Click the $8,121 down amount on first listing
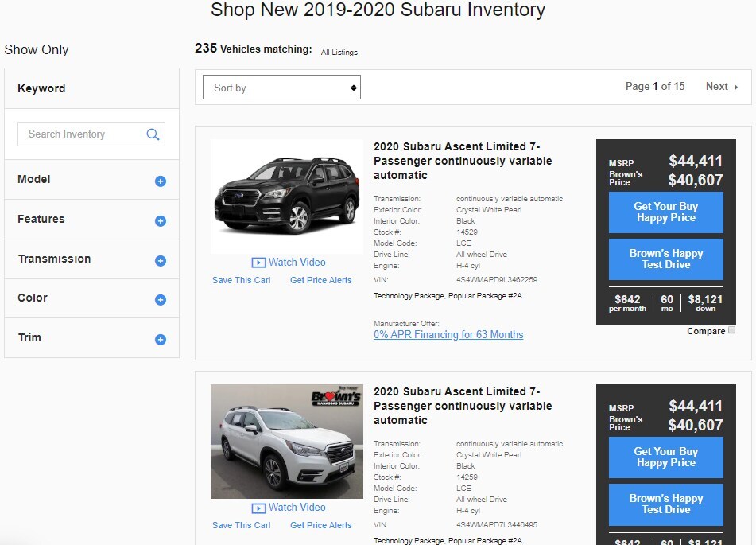Screen dimensions: 756x545 click(705, 302)
